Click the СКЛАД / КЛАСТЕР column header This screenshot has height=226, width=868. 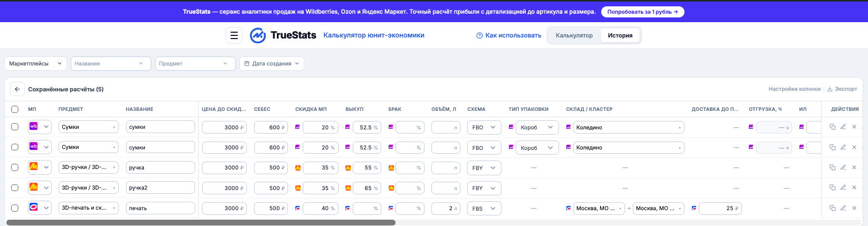[589, 109]
